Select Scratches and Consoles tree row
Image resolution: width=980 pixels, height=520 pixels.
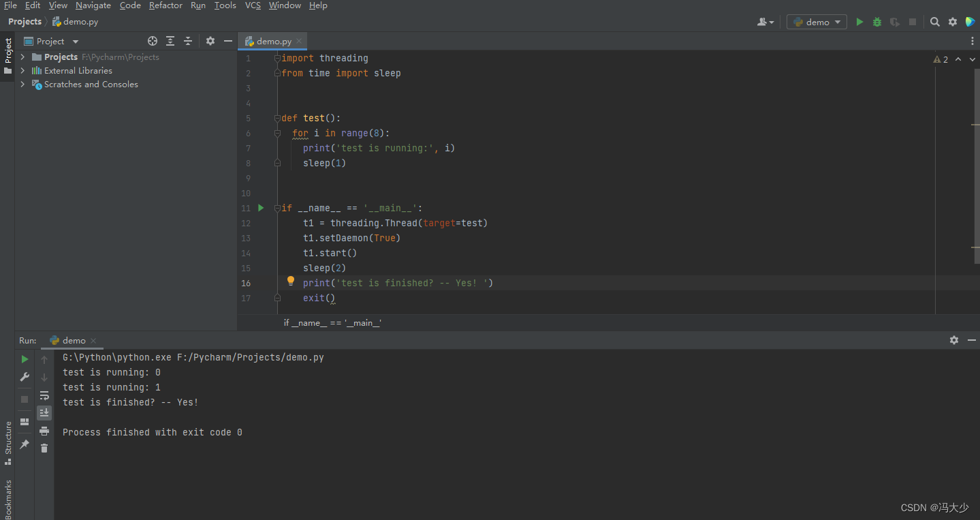click(x=126, y=84)
